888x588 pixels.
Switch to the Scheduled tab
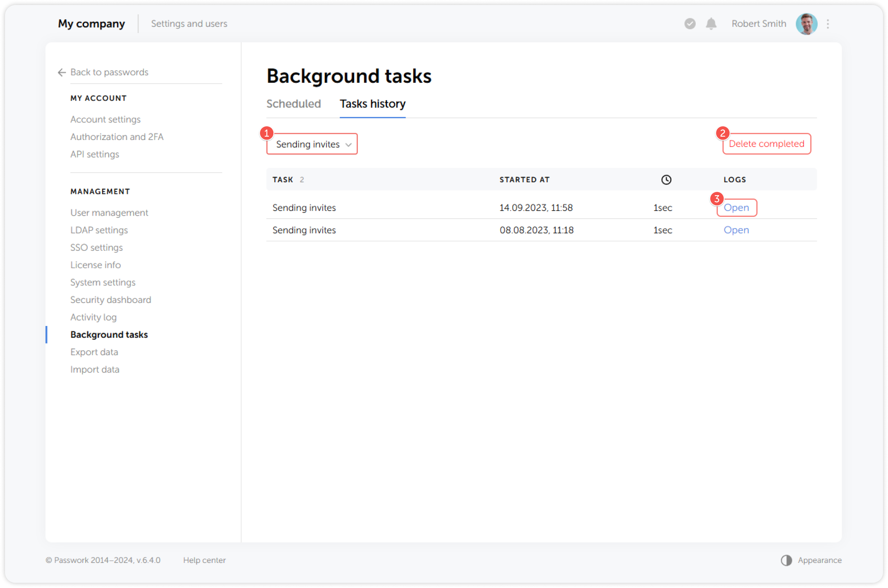pyautogui.click(x=293, y=104)
